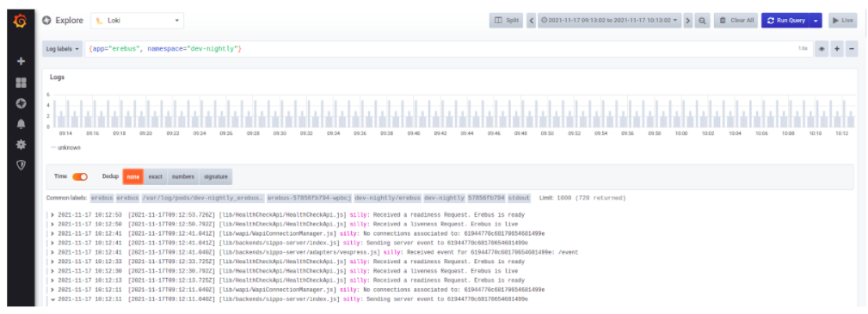Select the exact dedup option
The height and width of the screenshot is (314, 868).
point(156,176)
